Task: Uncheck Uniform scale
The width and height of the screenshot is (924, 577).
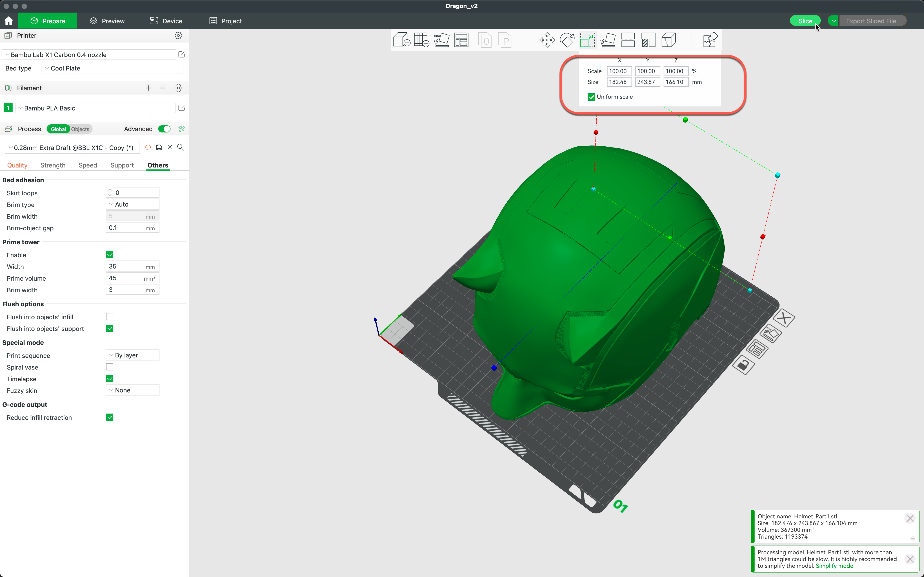Action: pyautogui.click(x=591, y=97)
